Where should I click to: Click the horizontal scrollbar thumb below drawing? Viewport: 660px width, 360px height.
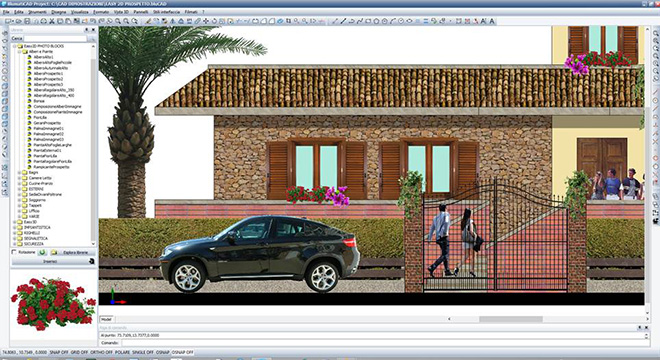[511, 319]
